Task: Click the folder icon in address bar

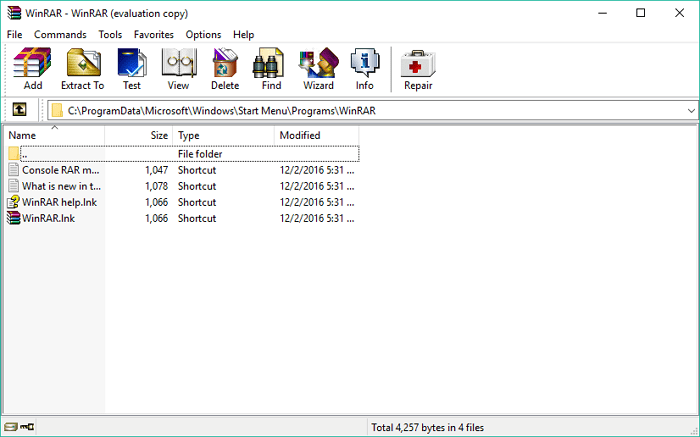Action: (57, 110)
